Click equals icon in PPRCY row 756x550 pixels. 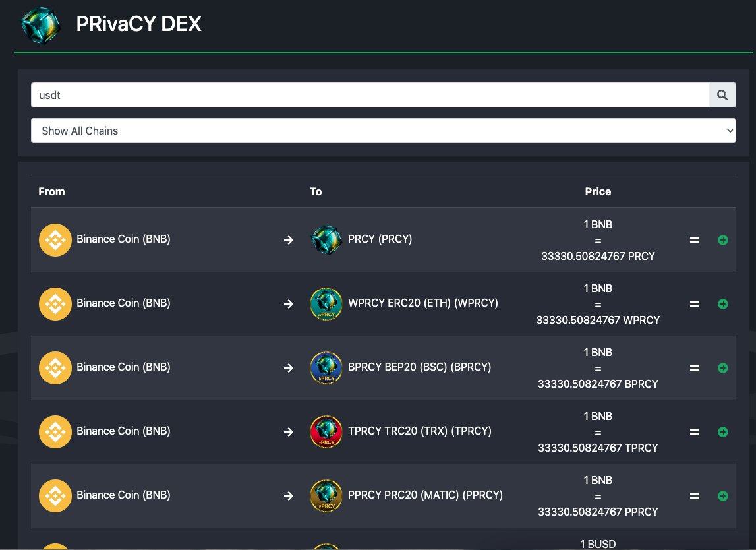(x=694, y=496)
